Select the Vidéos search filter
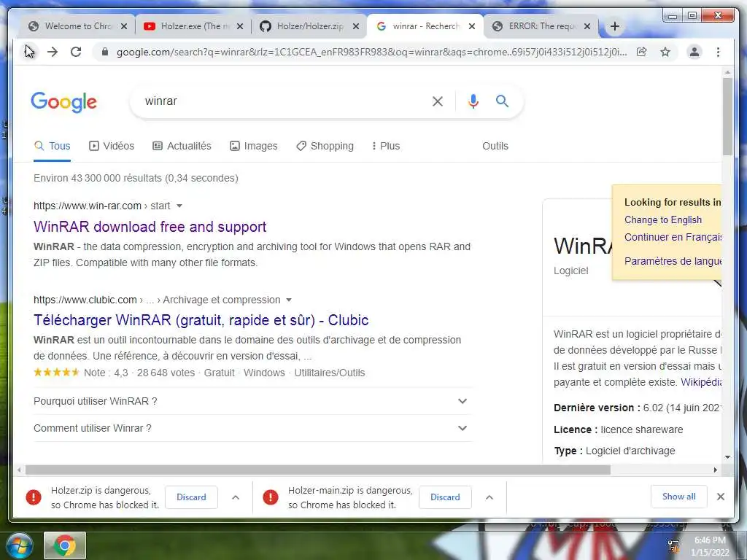 [x=112, y=146]
